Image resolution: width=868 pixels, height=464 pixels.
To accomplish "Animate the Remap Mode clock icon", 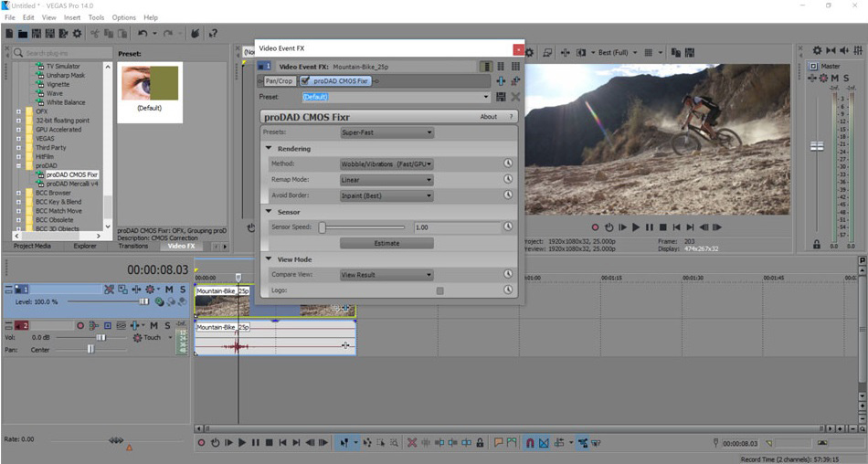I will [508, 179].
